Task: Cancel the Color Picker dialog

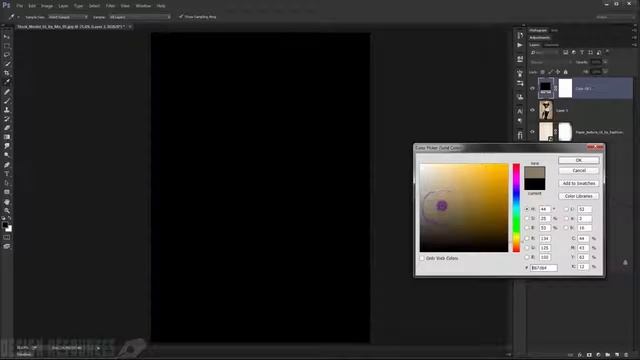Action: [x=578, y=171]
